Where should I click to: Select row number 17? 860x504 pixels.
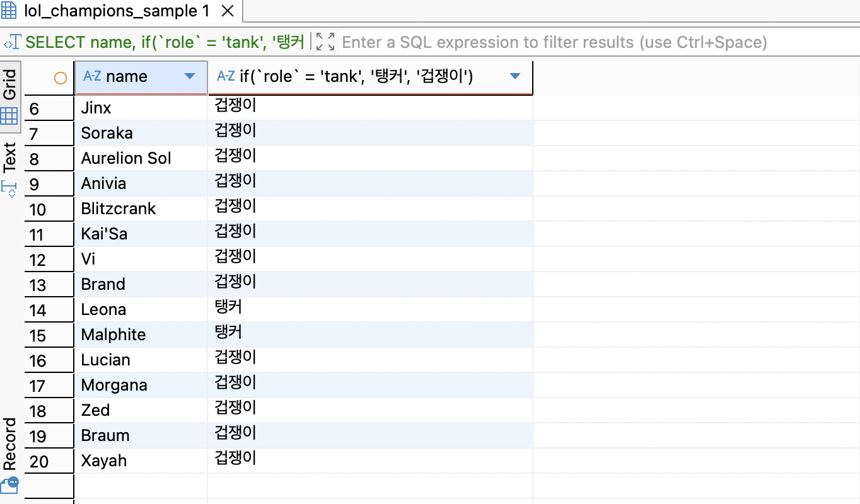click(49, 386)
